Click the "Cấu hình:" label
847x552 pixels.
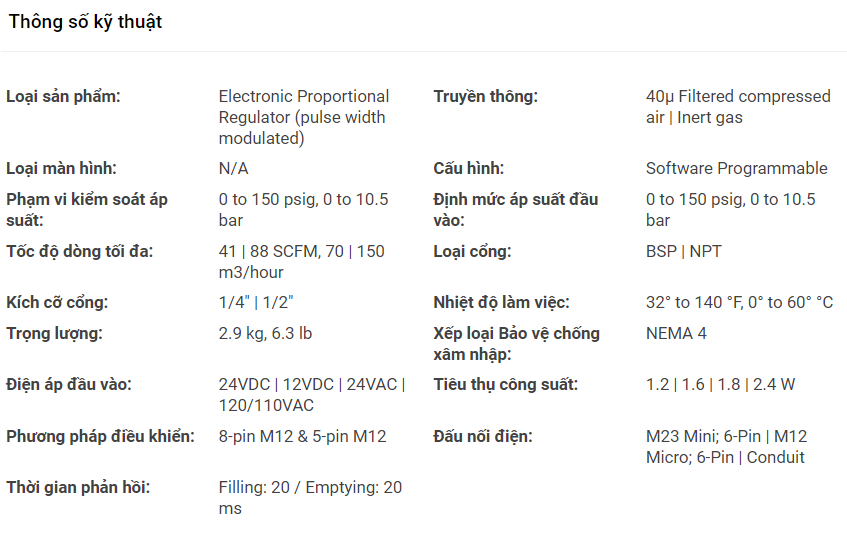(468, 168)
